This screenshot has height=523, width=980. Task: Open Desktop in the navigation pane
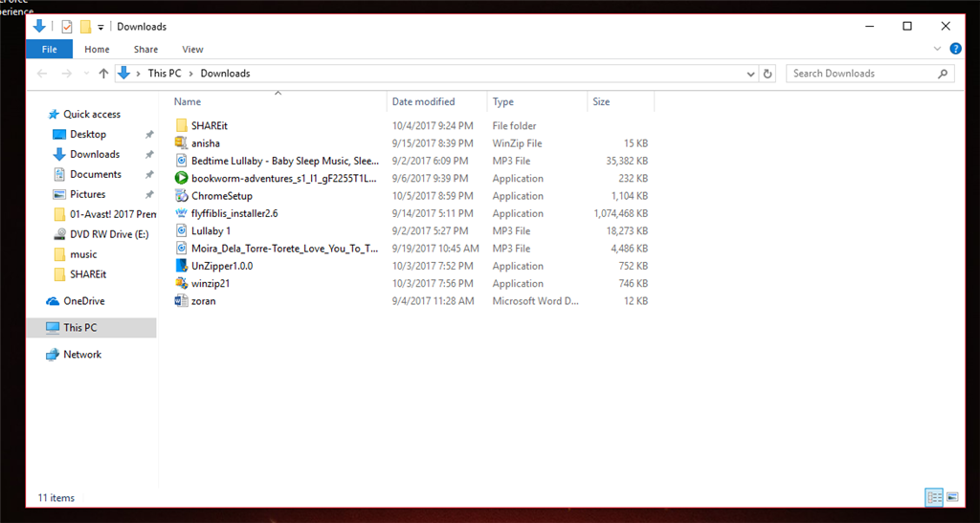tap(87, 134)
